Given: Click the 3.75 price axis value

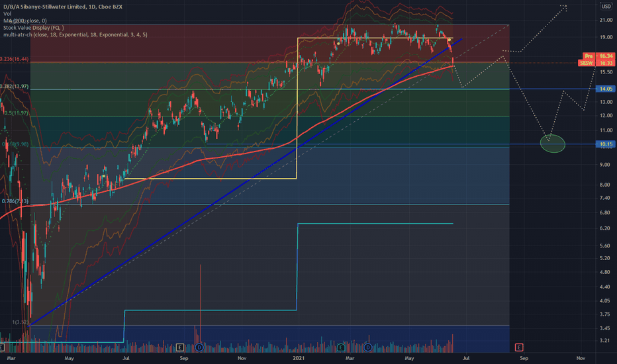Looking at the screenshot, I should (x=606, y=314).
